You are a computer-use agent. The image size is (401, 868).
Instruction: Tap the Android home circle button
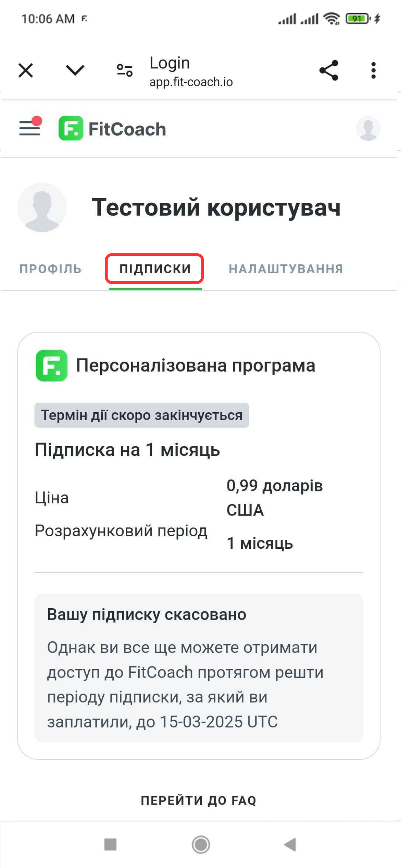[x=201, y=844]
